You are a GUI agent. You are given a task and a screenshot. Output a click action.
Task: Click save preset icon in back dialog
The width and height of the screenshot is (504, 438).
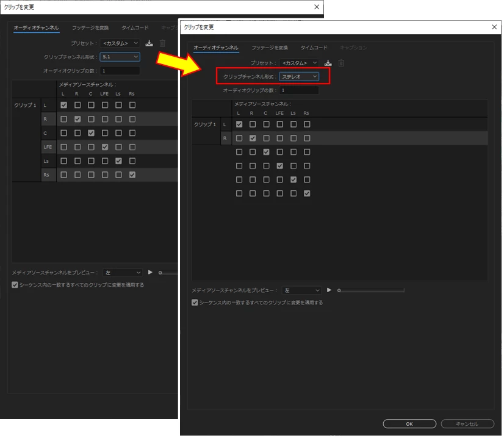(149, 43)
